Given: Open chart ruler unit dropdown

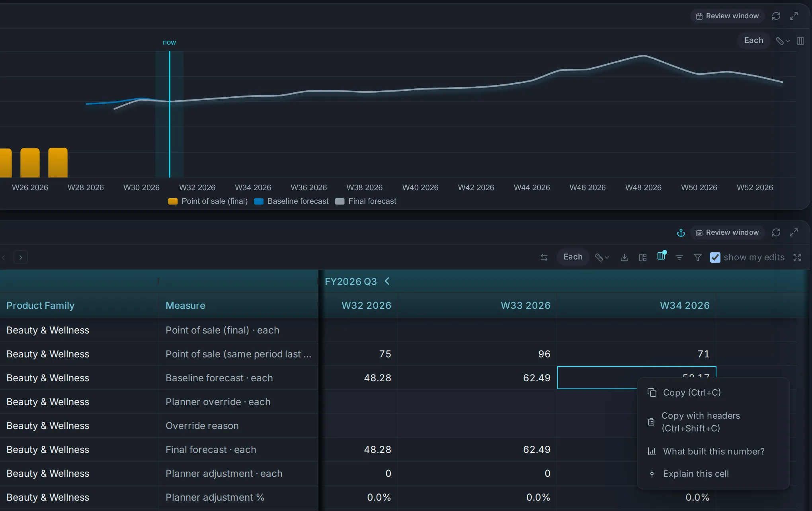Looking at the screenshot, I should 782,41.
